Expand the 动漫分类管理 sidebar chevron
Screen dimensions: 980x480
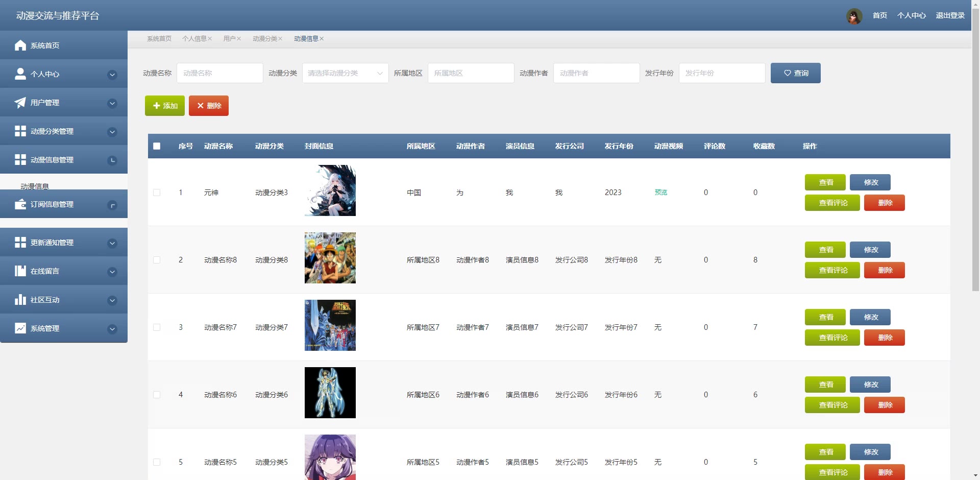coord(112,132)
